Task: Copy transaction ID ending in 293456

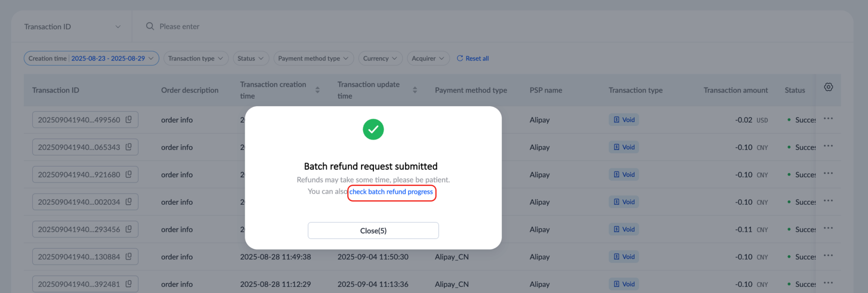Action: pos(128,229)
